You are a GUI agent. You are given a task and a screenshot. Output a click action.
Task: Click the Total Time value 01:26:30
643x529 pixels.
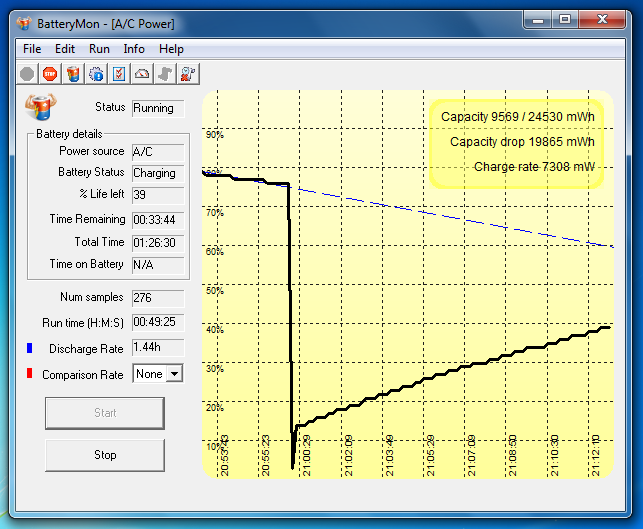click(158, 243)
